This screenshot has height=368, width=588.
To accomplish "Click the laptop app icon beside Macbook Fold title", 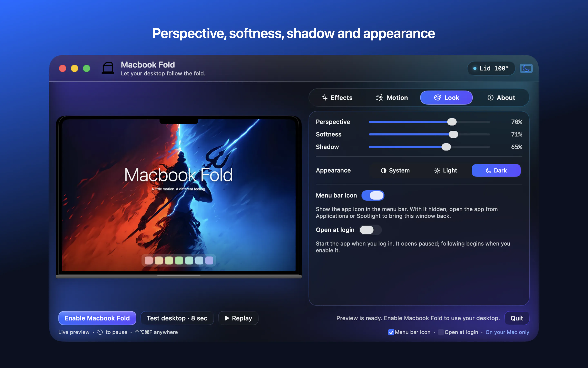I will click(x=108, y=68).
